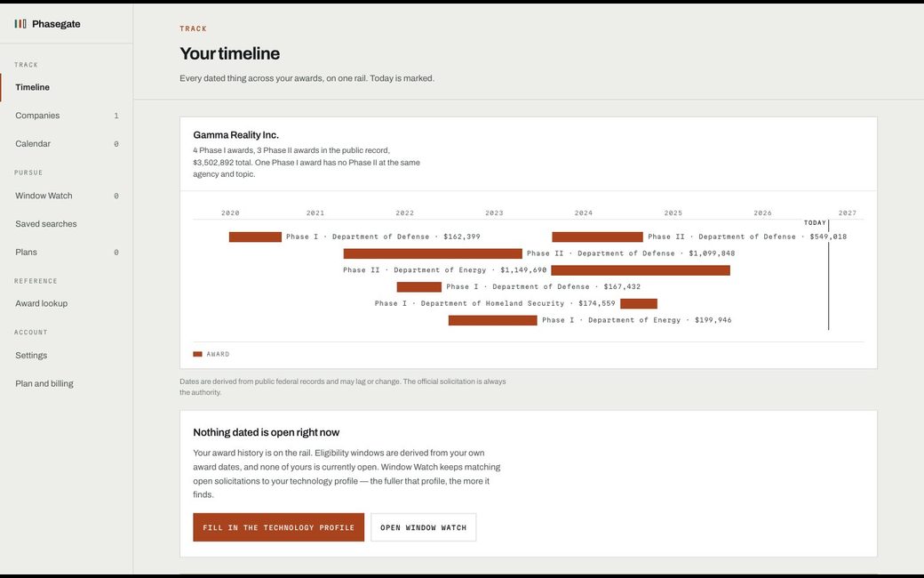Open the Timeline page in sidebar
This screenshot has height=578, width=924.
click(x=67, y=87)
